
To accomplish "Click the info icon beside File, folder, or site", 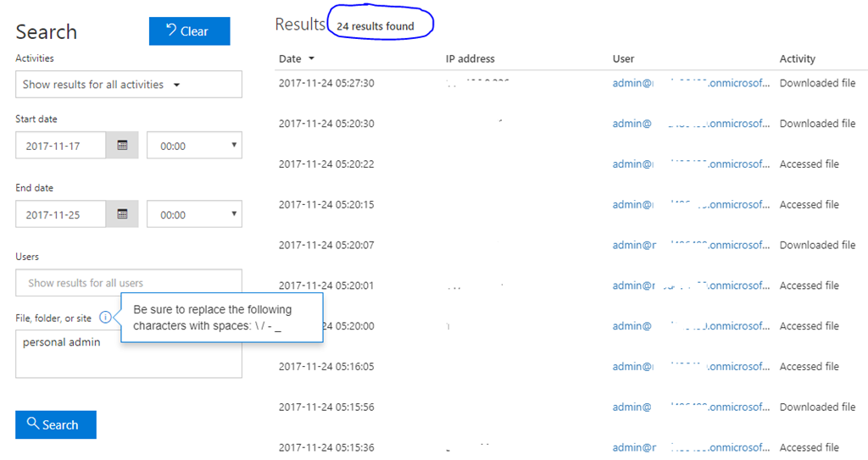I will [x=105, y=317].
